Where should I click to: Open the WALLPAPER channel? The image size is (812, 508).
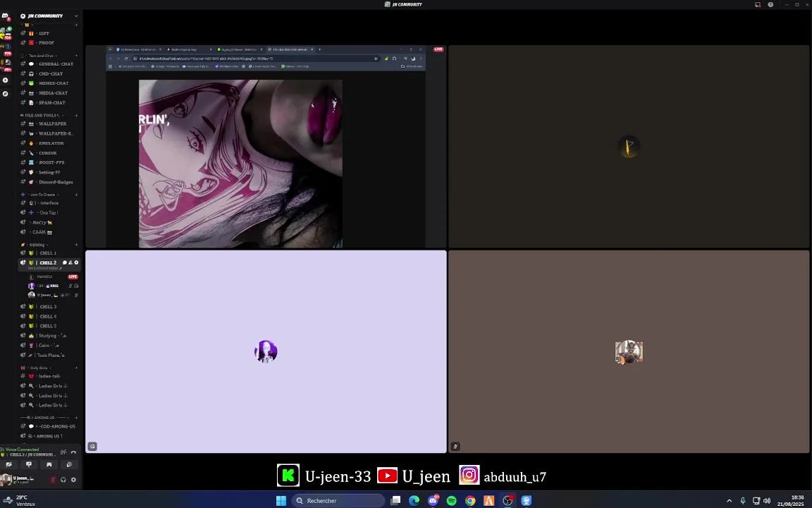pos(49,124)
